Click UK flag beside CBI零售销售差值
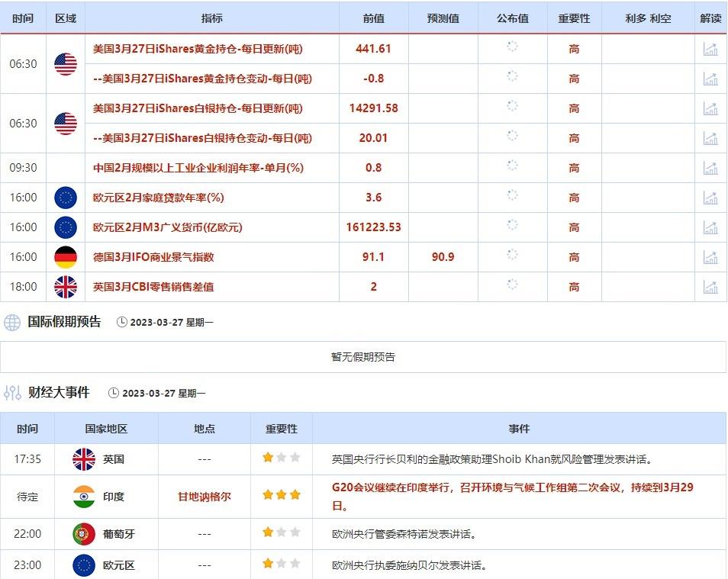The image size is (728, 579). click(x=66, y=287)
